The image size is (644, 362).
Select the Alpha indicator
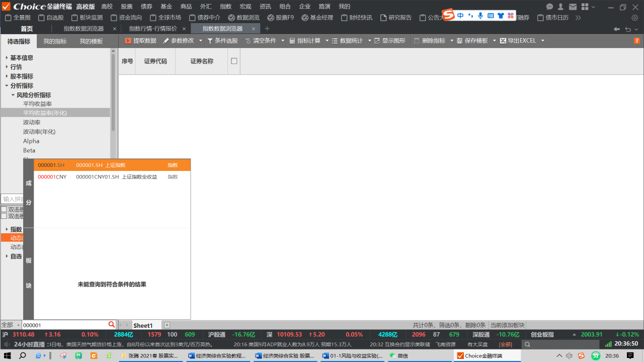(31, 141)
